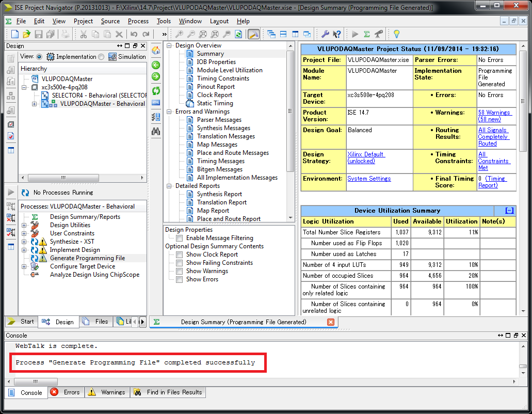The width and height of the screenshot is (532, 414).
Task: Select the Implementation view radio button
Action: 39,57
